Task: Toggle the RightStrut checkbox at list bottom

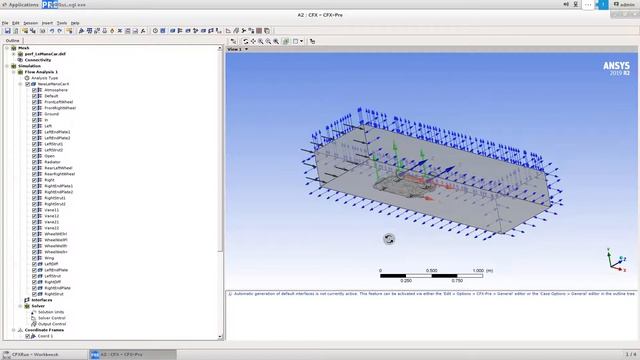Action: [34, 294]
